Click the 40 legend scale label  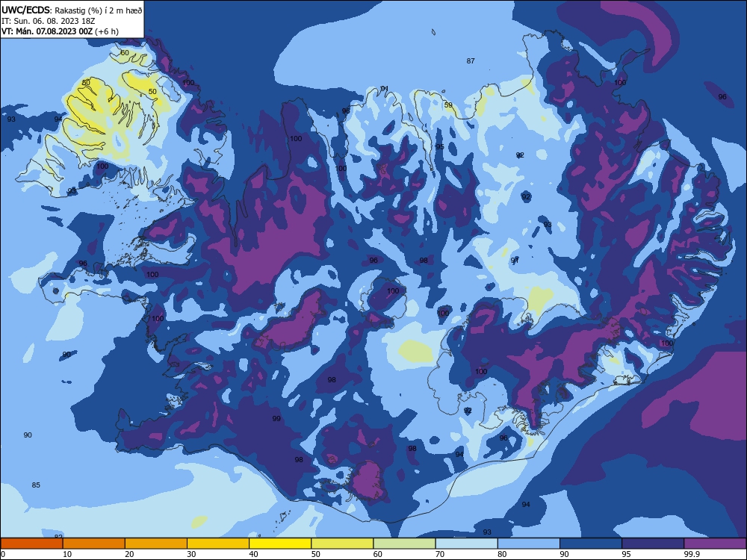254,554
